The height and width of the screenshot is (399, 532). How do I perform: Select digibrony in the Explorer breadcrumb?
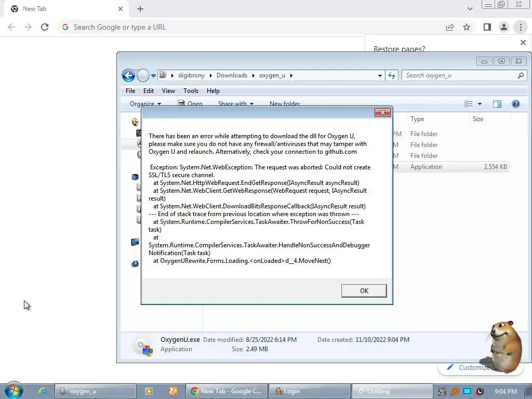191,75
